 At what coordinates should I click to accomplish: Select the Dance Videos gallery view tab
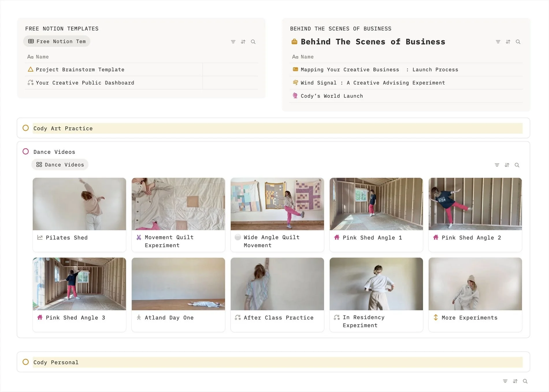60,164
